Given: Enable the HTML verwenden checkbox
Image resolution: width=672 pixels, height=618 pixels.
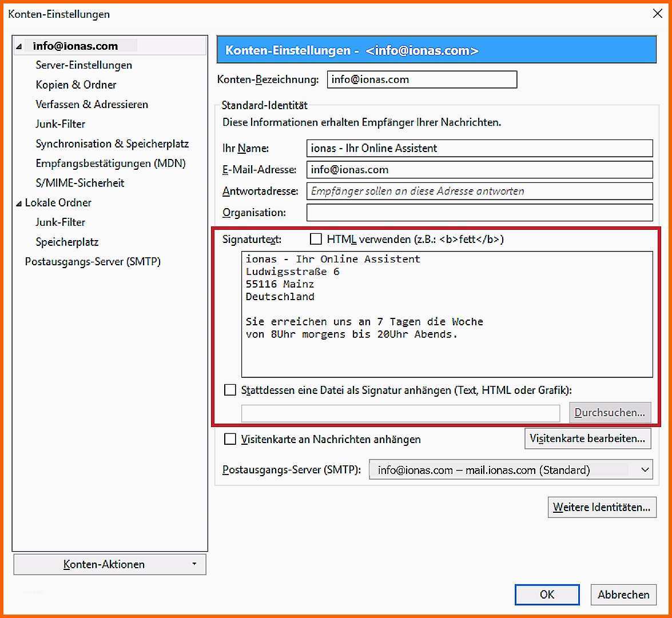Looking at the screenshot, I should coord(316,239).
